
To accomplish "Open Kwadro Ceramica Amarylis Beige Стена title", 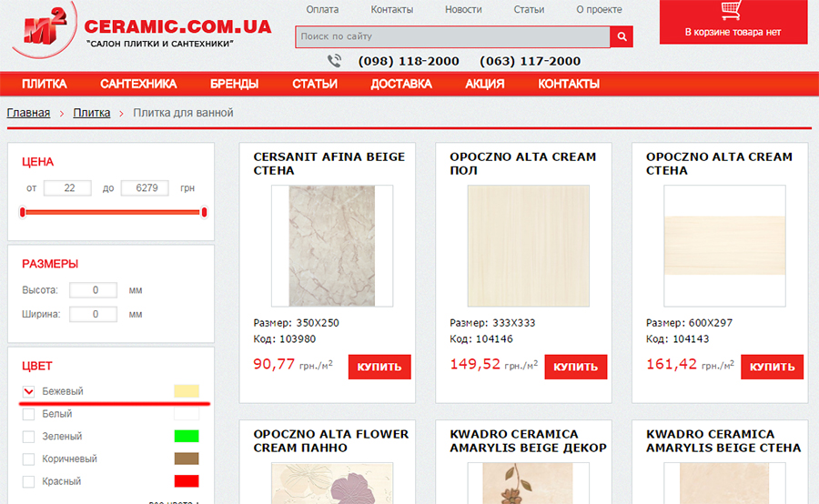I will [x=723, y=441].
